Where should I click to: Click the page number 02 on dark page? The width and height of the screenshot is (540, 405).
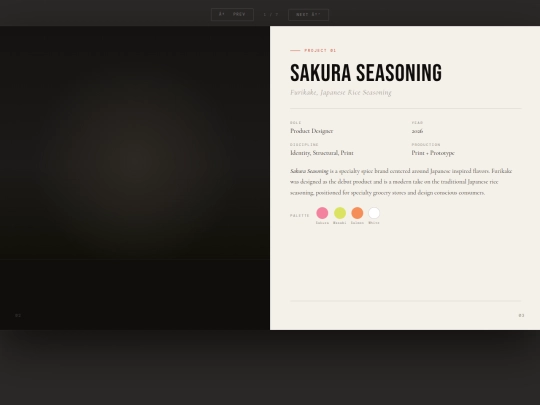coord(18,315)
